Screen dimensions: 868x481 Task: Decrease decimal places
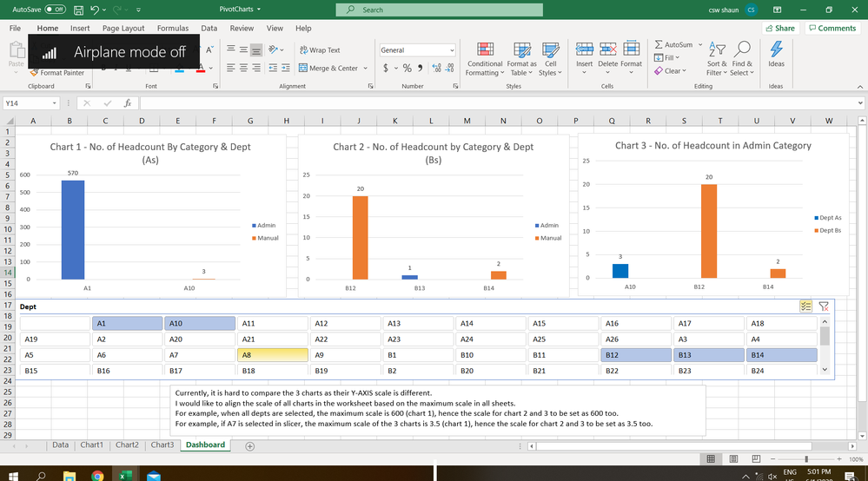[450, 68]
